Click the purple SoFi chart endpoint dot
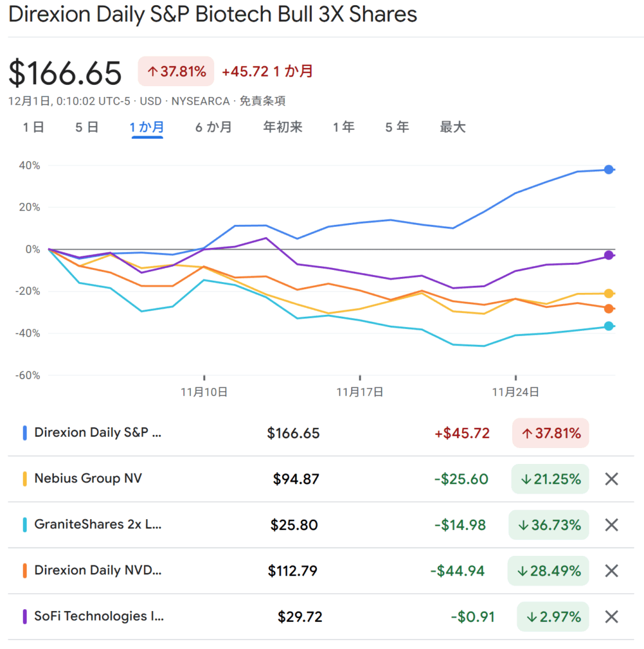 [609, 255]
